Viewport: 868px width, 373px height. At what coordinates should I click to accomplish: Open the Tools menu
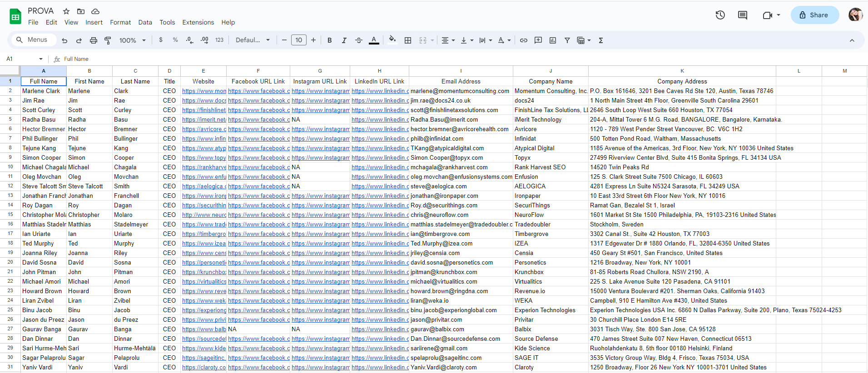[x=167, y=22]
